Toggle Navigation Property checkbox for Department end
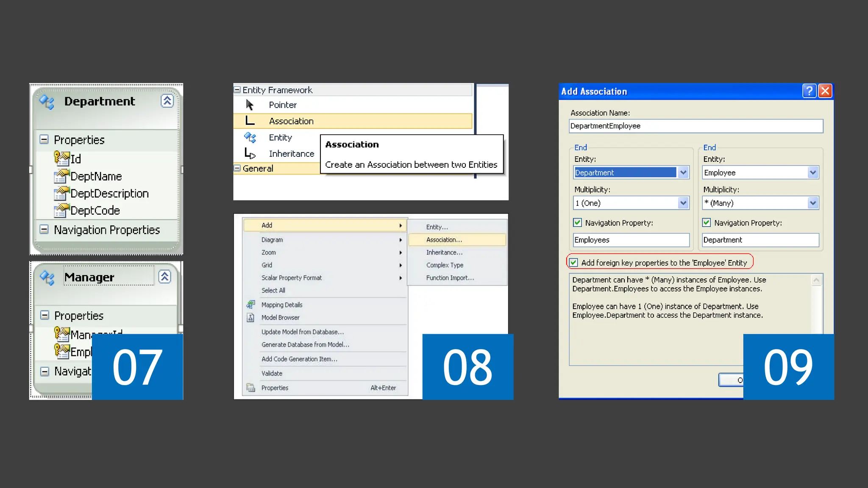 click(x=707, y=223)
